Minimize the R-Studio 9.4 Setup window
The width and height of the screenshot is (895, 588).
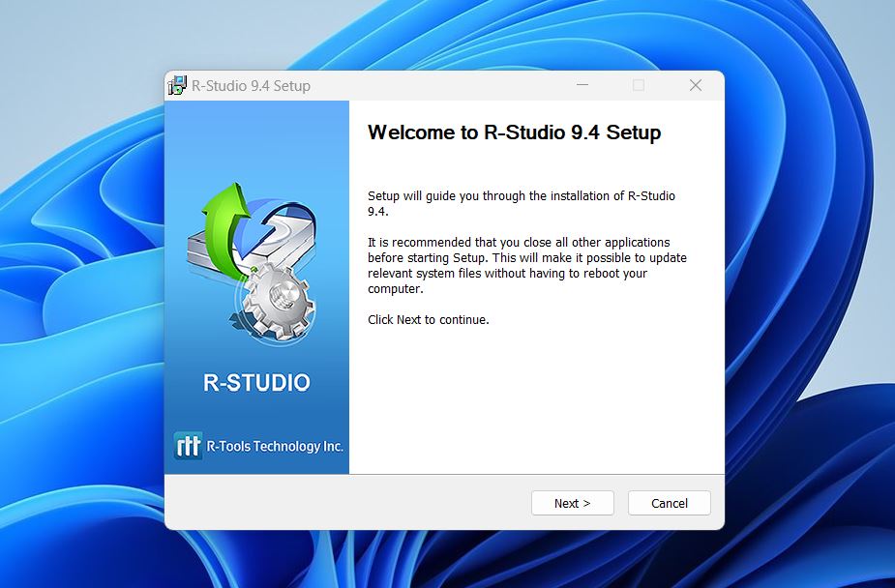[x=582, y=85]
